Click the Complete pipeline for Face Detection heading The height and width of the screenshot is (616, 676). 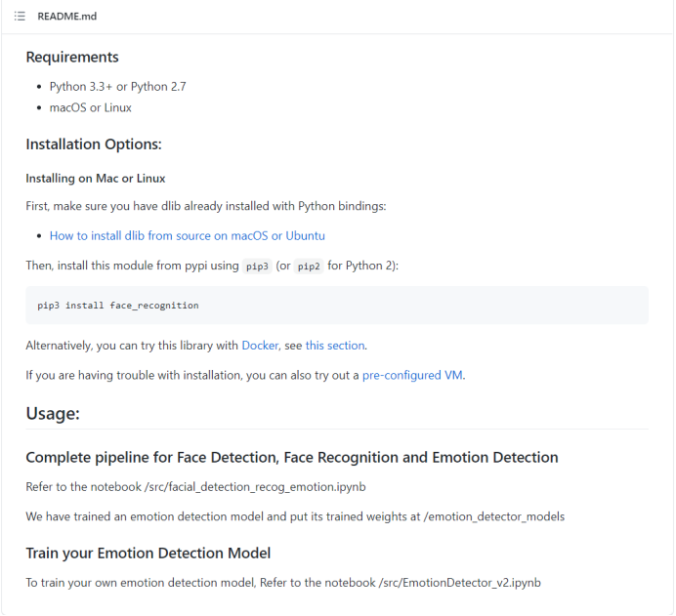(291, 457)
